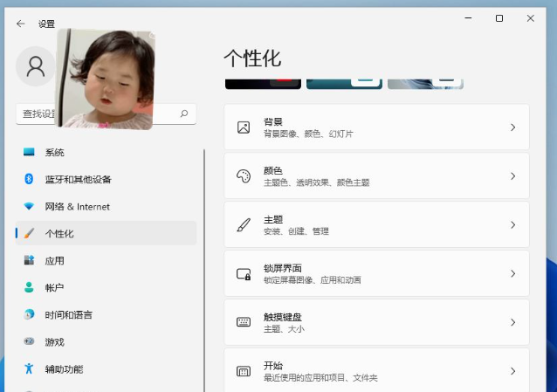Expand the 颜色 settings chevron
This screenshot has height=392, width=557.
click(512, 175)
